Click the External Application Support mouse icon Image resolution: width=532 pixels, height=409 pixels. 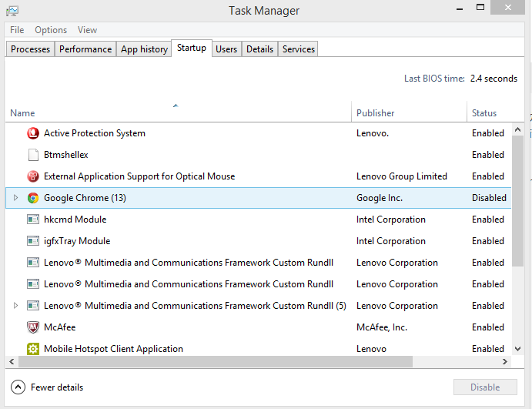click(x=33, y=176)
